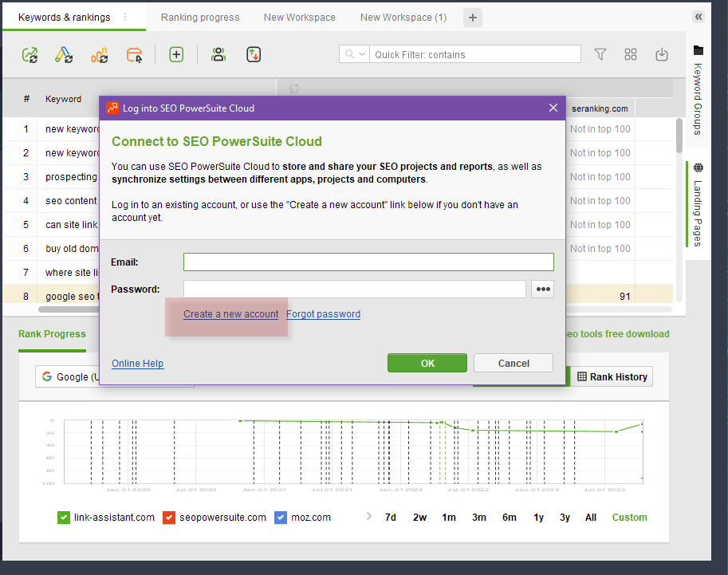Click the globe icon above Landing Pages
This screenshot has height=575, width=728.
(698, 167)
